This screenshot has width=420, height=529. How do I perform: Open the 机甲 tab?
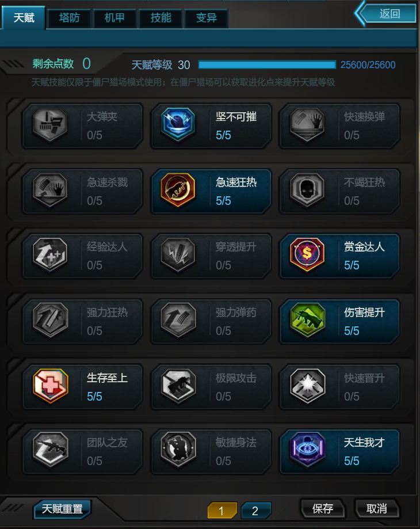pos(114,18)
